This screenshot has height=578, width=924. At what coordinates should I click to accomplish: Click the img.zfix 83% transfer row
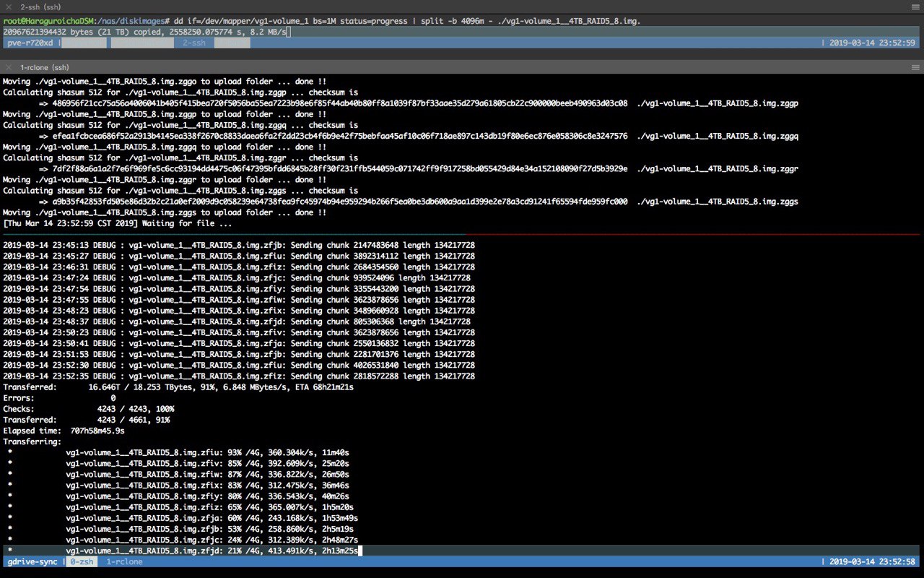(x=178, y=485)
